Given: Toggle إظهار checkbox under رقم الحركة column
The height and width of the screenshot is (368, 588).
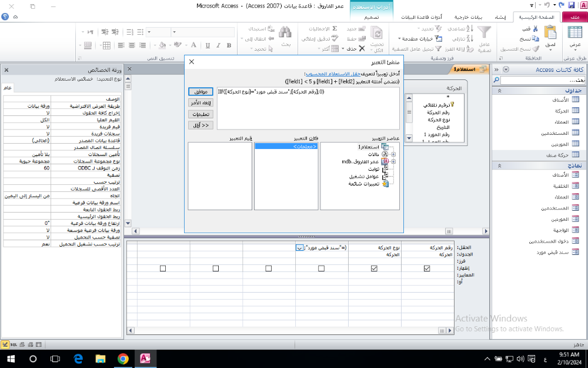Looking at the screenshot, I should [x=427, y=268].
